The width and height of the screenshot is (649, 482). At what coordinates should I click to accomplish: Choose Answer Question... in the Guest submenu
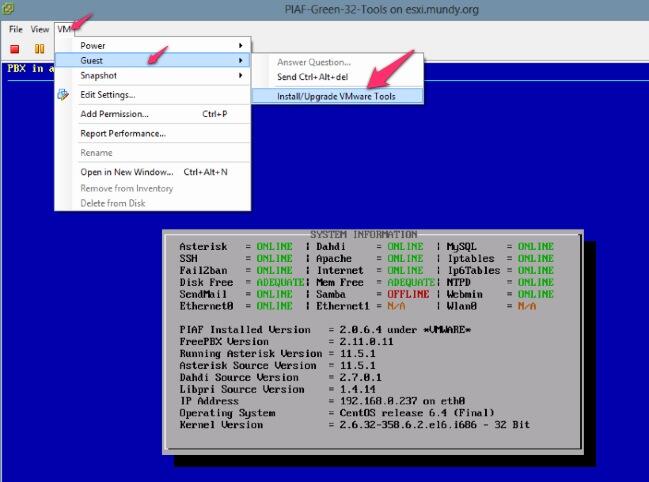[x=337, y=62]
